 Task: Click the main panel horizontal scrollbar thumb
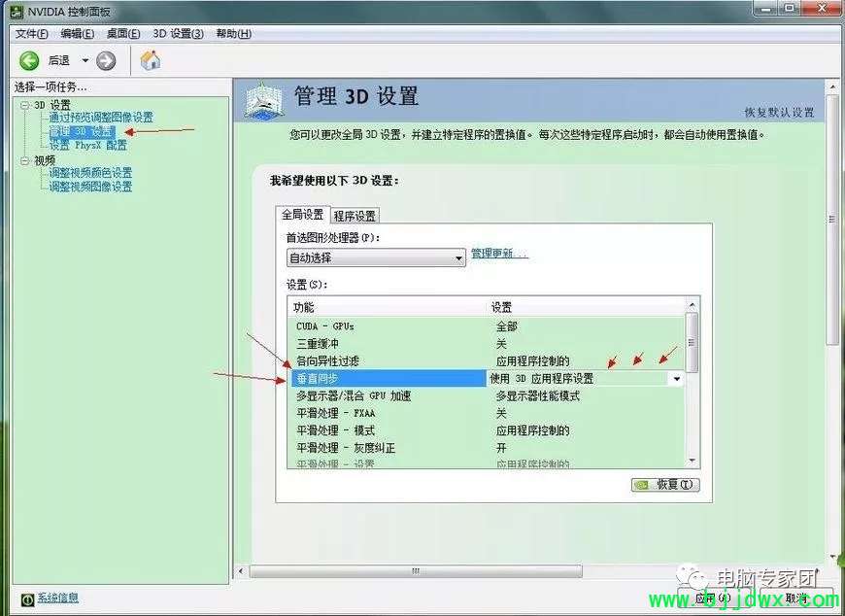(416, 571)
